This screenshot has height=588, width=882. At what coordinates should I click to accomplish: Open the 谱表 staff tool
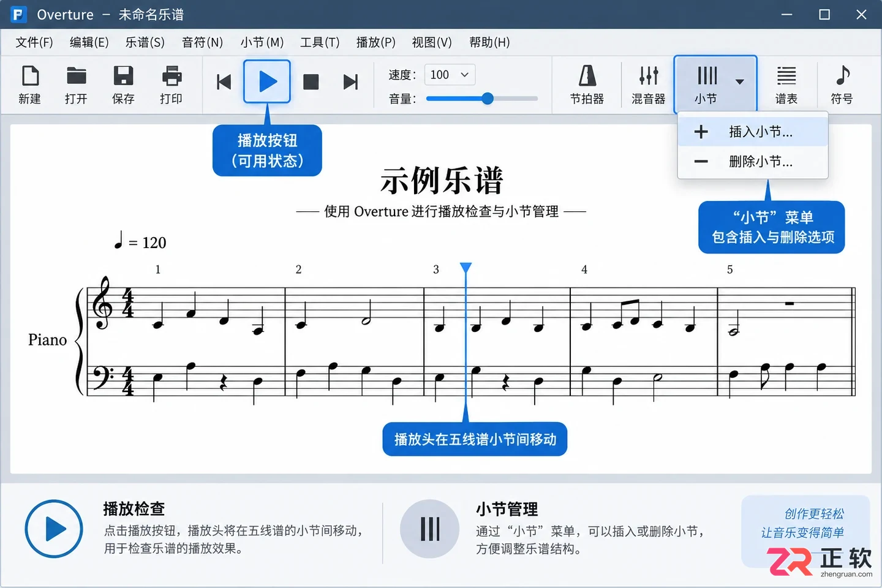[786, 85]
